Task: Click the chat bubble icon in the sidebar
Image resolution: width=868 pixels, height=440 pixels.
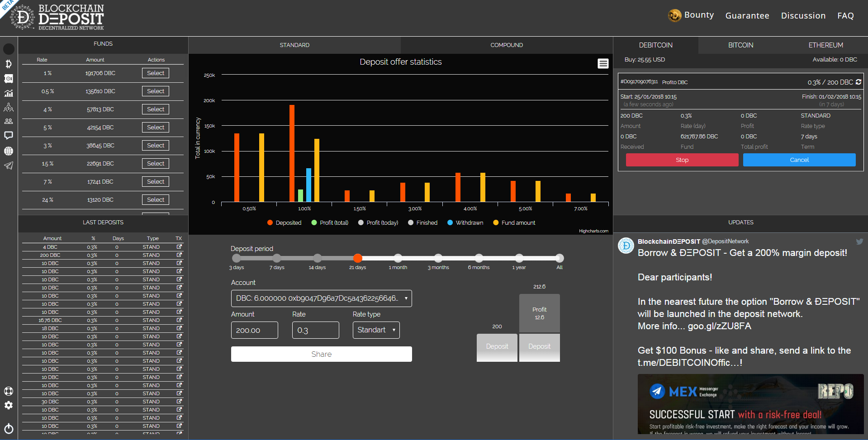Action: (x=9, y=136)
